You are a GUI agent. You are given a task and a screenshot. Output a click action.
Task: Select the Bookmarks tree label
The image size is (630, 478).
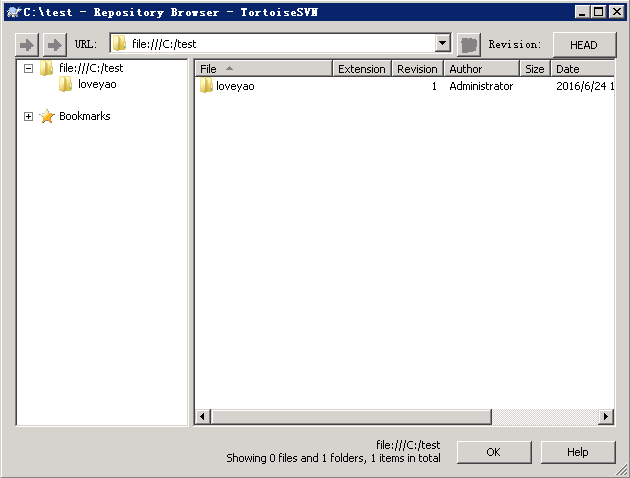85,116
